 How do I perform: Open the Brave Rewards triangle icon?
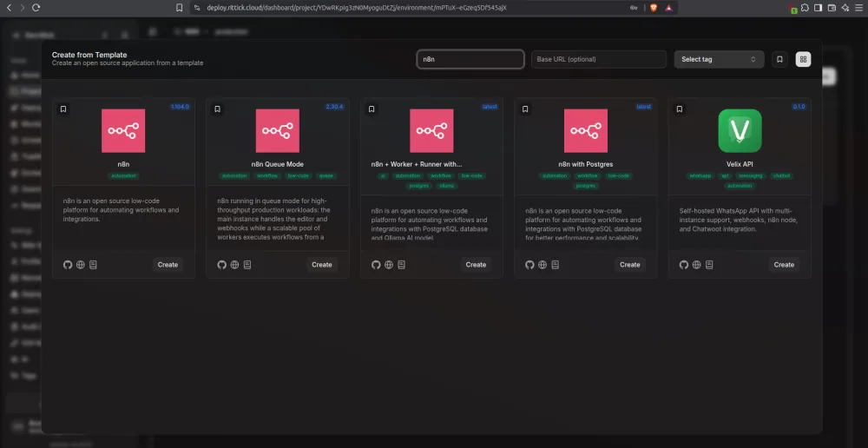click(x=668, y=8)
